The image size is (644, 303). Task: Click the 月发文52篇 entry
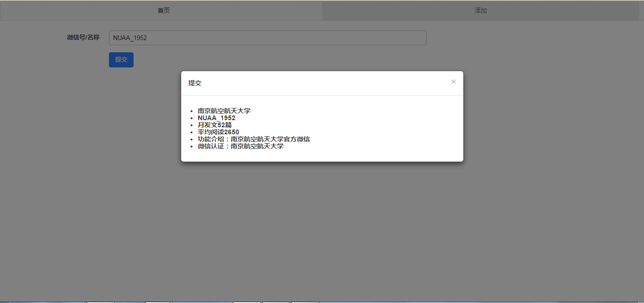[215, 125]
